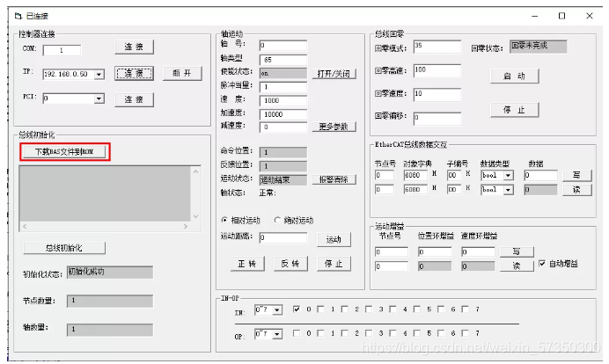Open the IN range dropdown 0~7
The width and height of the screenshot is (609, 364).
tap(277, 310)
